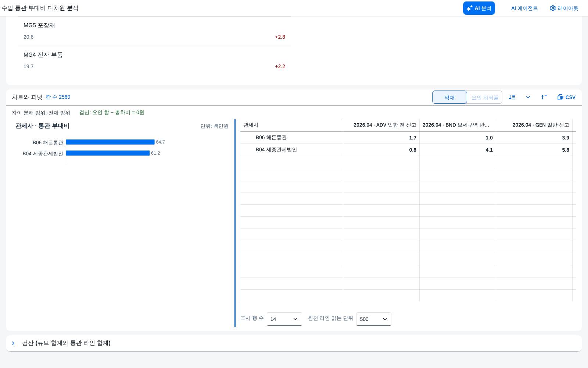This screenshot has height=368, width=588.
Task: Click the 차이 분해 범위: 전체 범위 label
Action: (41, 113)
